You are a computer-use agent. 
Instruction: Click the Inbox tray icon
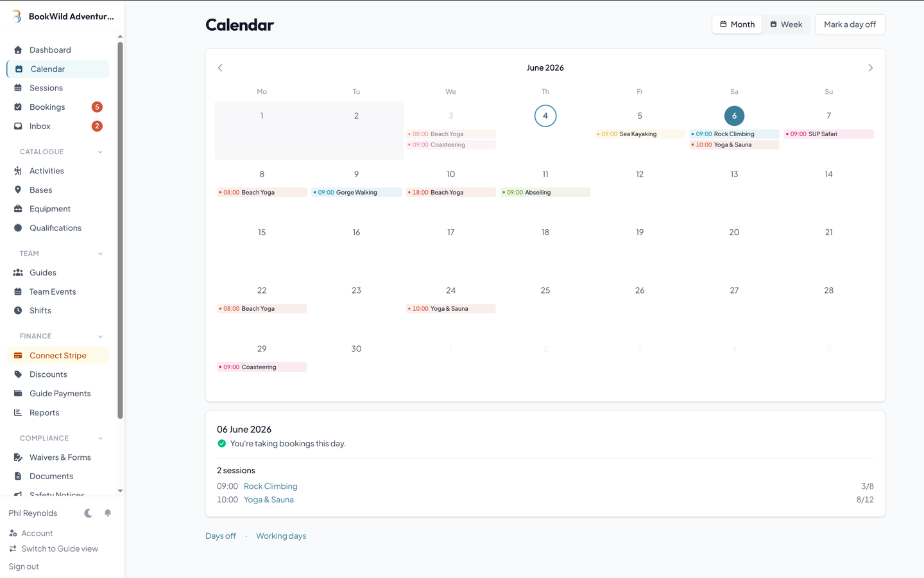(x=18, y=127)
